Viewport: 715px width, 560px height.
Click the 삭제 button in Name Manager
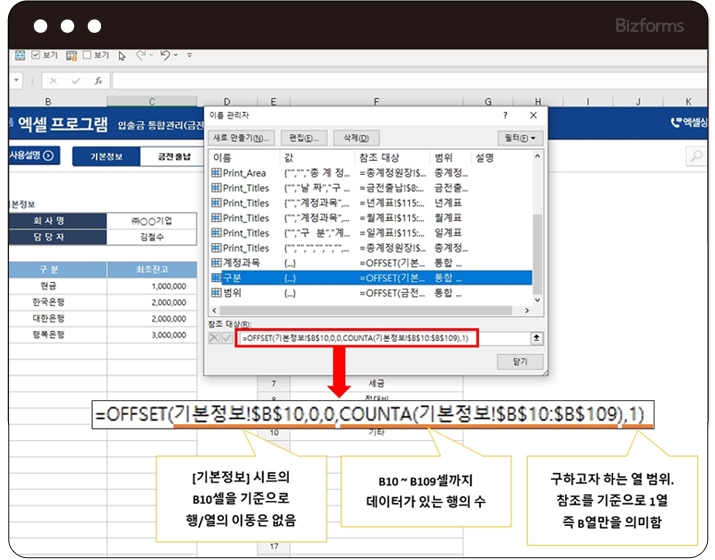(351, 137)
